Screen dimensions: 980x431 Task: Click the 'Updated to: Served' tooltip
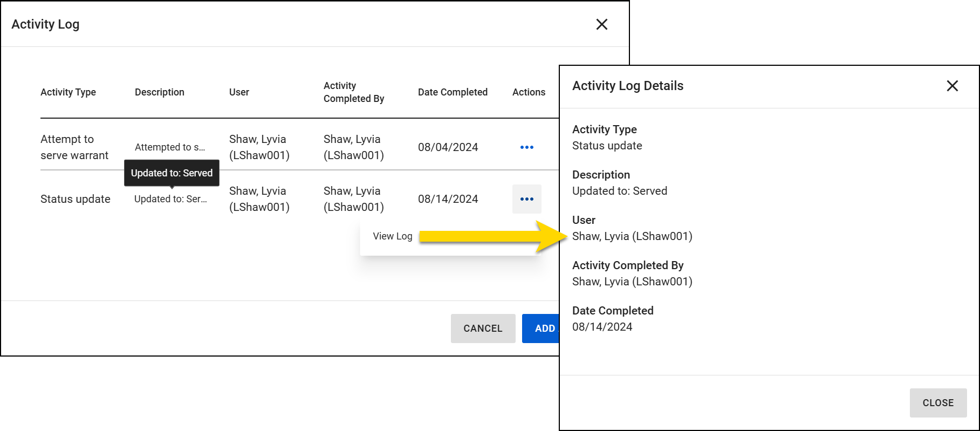coord(172,173)
